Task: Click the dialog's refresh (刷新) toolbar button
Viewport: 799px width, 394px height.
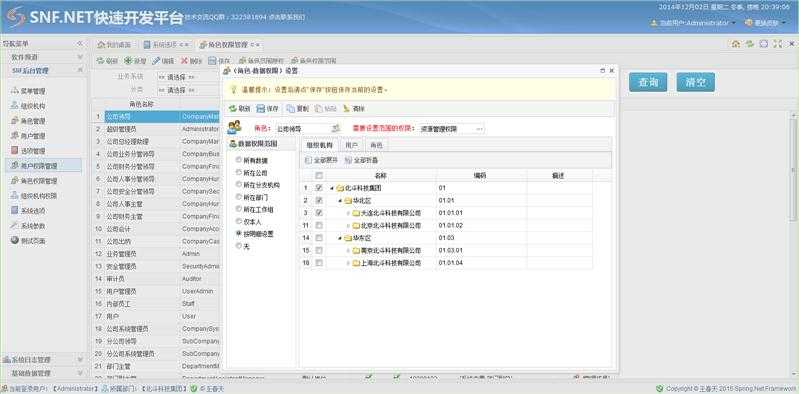Action: [x=239, y=109]
